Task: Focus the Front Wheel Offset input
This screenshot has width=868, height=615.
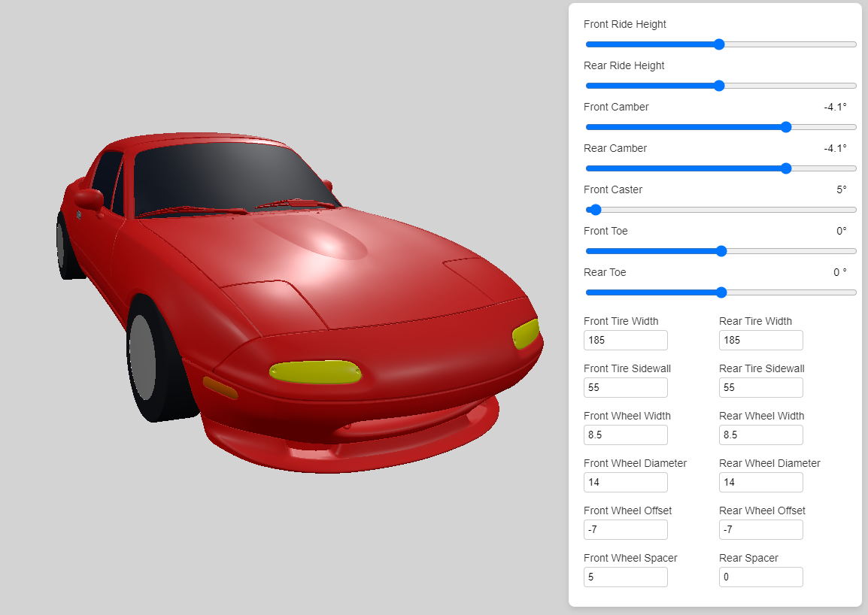Action: click(625, 530)
